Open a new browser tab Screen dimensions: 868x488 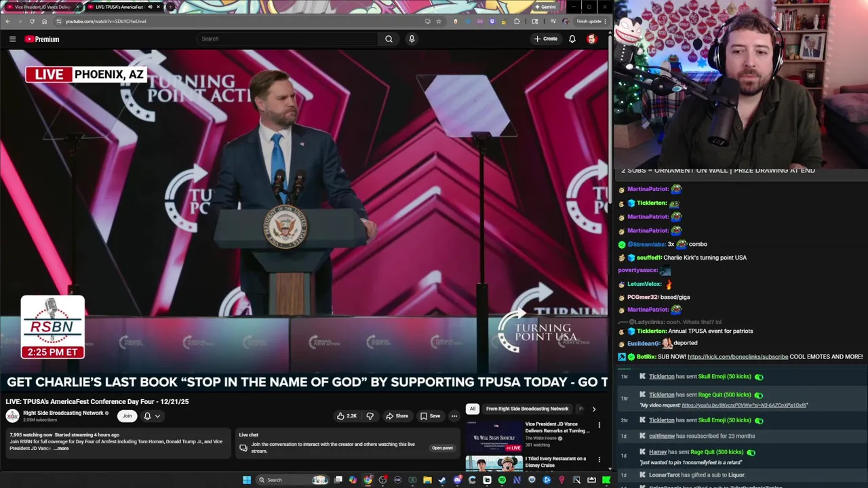pos(170,7)
